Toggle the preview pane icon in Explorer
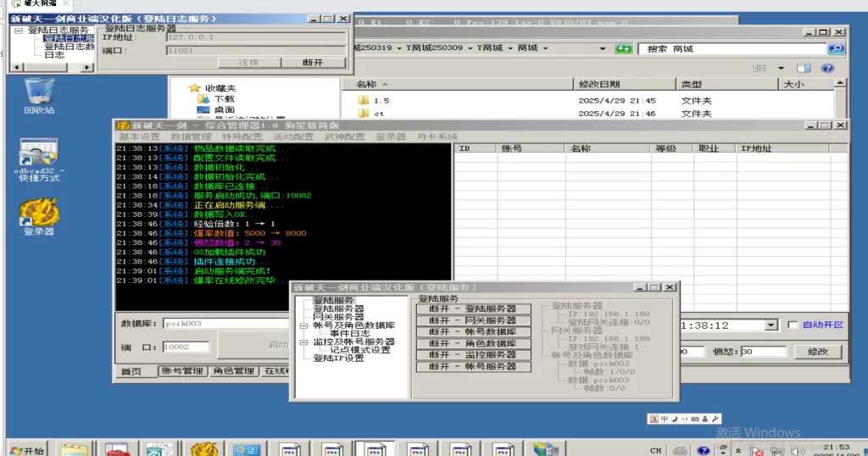Screen dimensions: 868x456 pos(804,68)
